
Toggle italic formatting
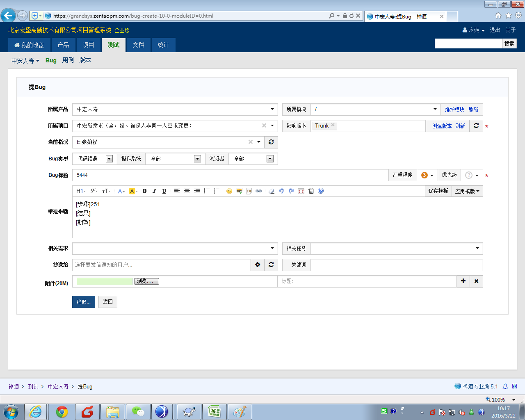154,191
